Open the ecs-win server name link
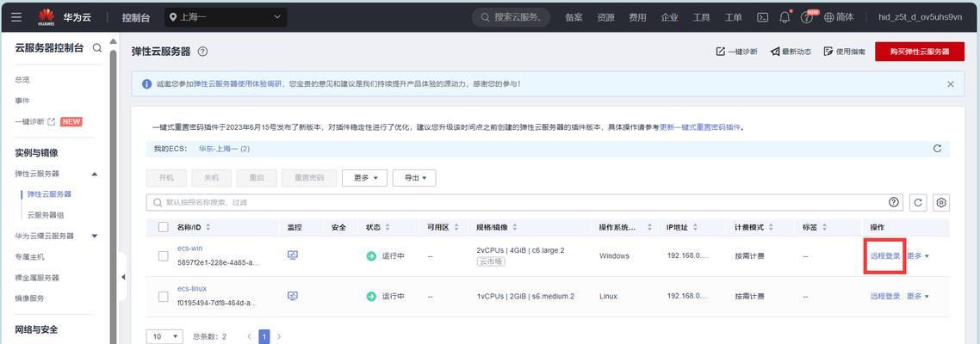The width and height of the screenshot is (980, 344). tap(190, 249)
